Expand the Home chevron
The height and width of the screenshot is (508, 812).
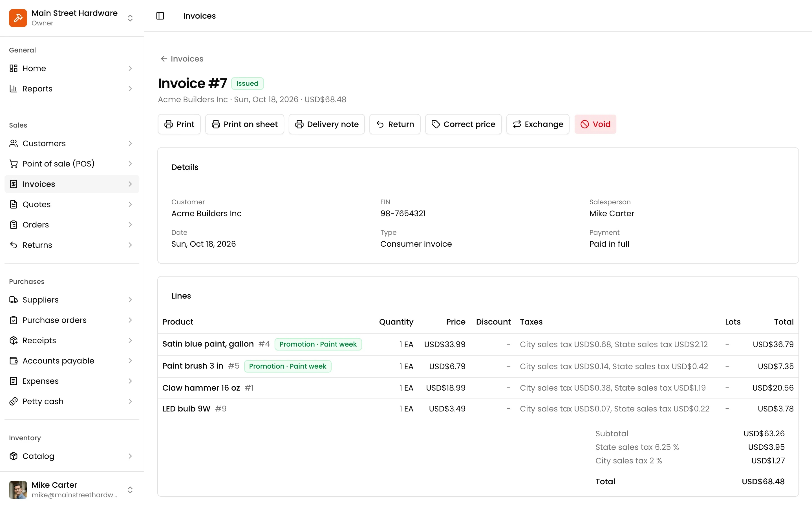click(x=130, y=68)
